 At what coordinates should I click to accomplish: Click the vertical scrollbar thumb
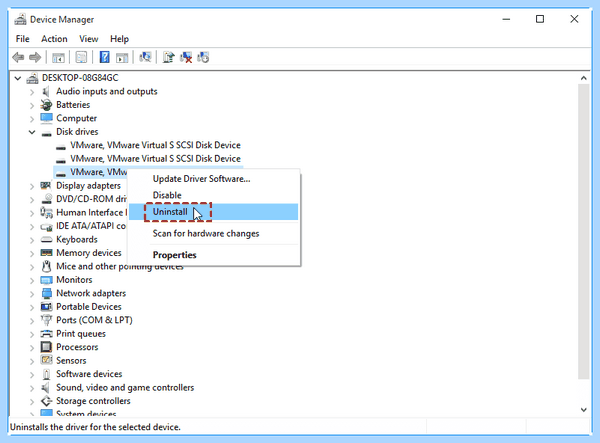[x=583, y=231]
